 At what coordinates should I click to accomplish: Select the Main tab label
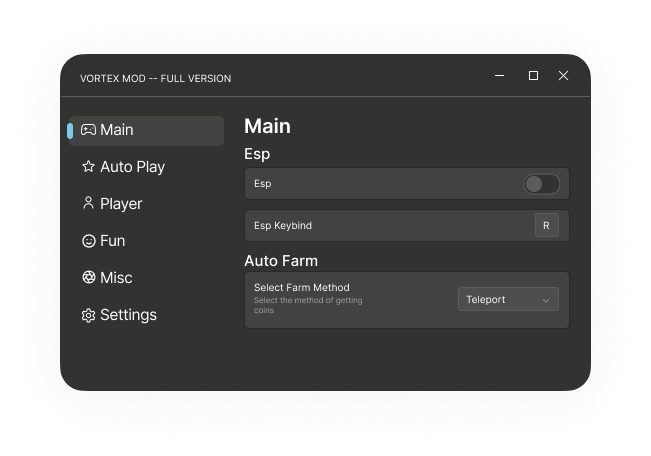pos(117,130)
